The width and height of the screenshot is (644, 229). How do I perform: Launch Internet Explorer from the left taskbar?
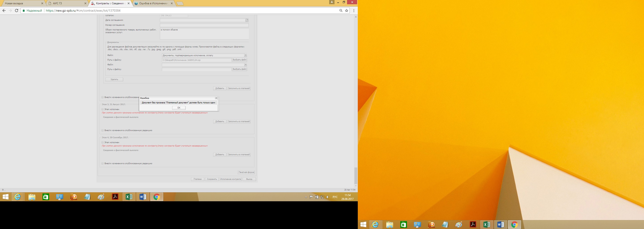coord(17,197)
